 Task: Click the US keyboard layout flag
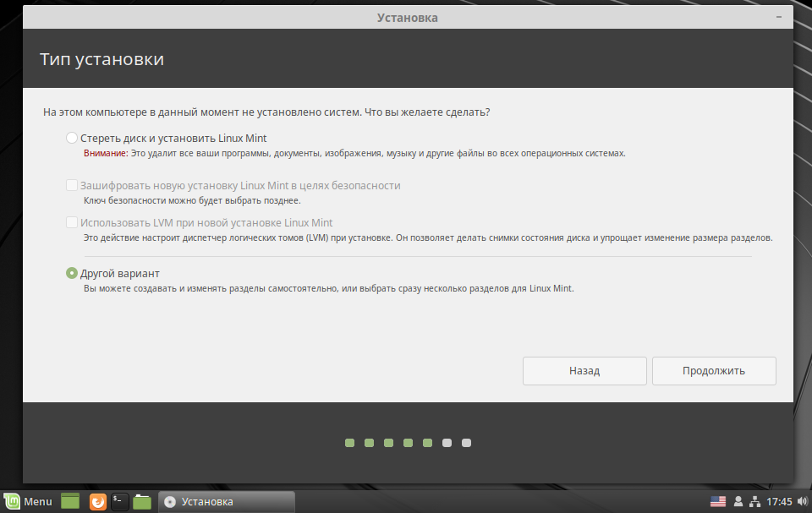pyautogui.click(x=717, y=501)
